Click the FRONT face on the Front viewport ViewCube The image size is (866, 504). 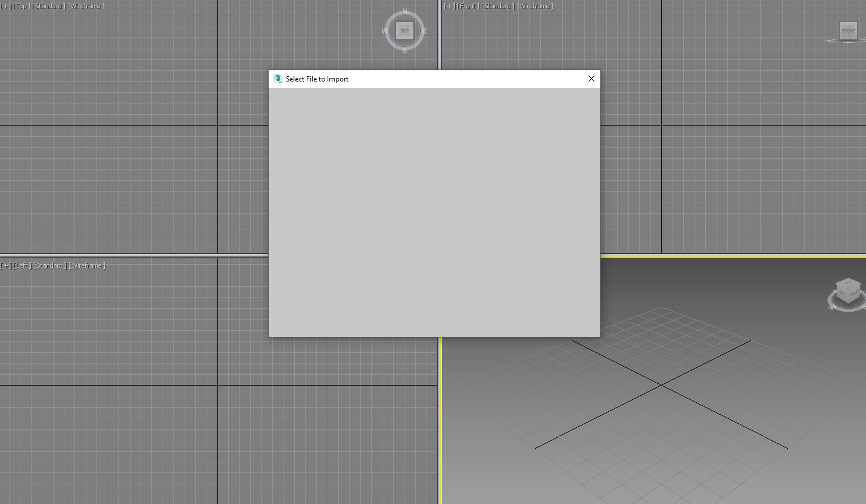(x=848, y=31)
